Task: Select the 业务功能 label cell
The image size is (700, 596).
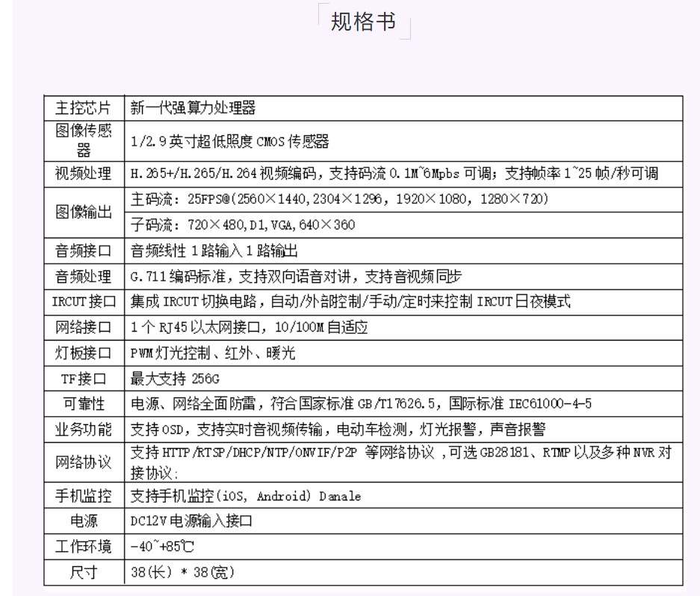Action: point(84,430)
